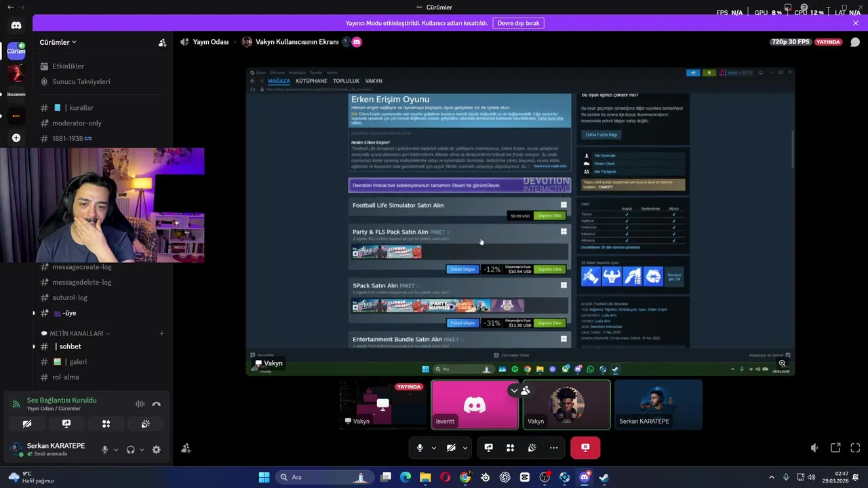Screen dimensions: 868x488
Task: Open voice noise suppression waveform icon
Action: click(x=140, y=404)
